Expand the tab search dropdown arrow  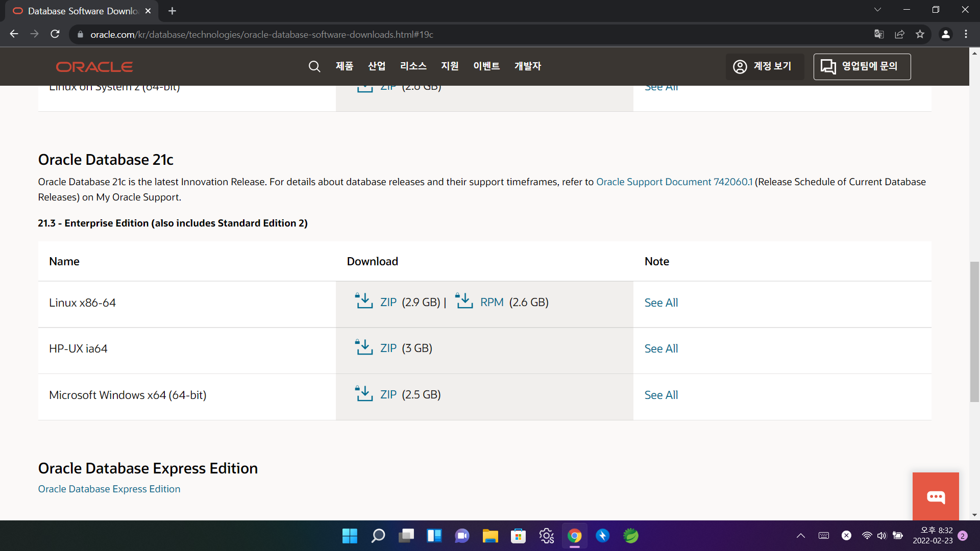coord(877,10)
